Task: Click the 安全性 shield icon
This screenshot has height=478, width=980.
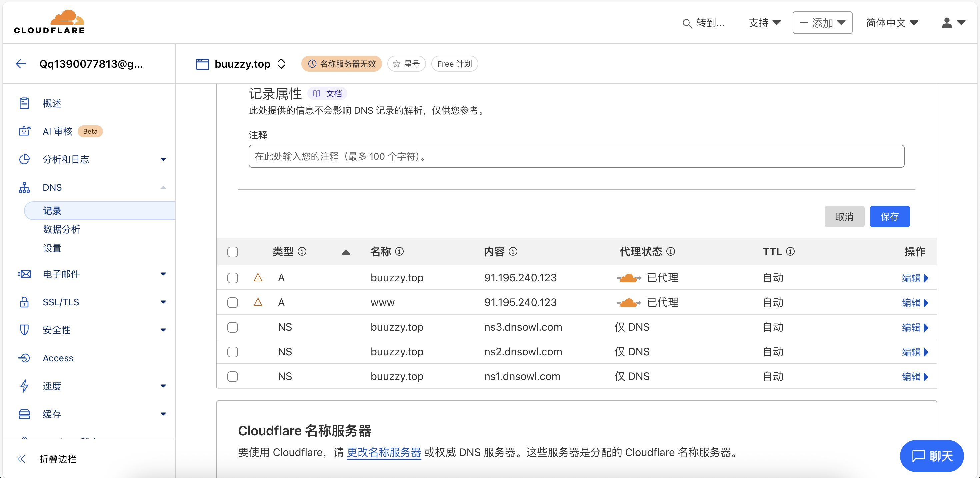Action: coord(24,330)
